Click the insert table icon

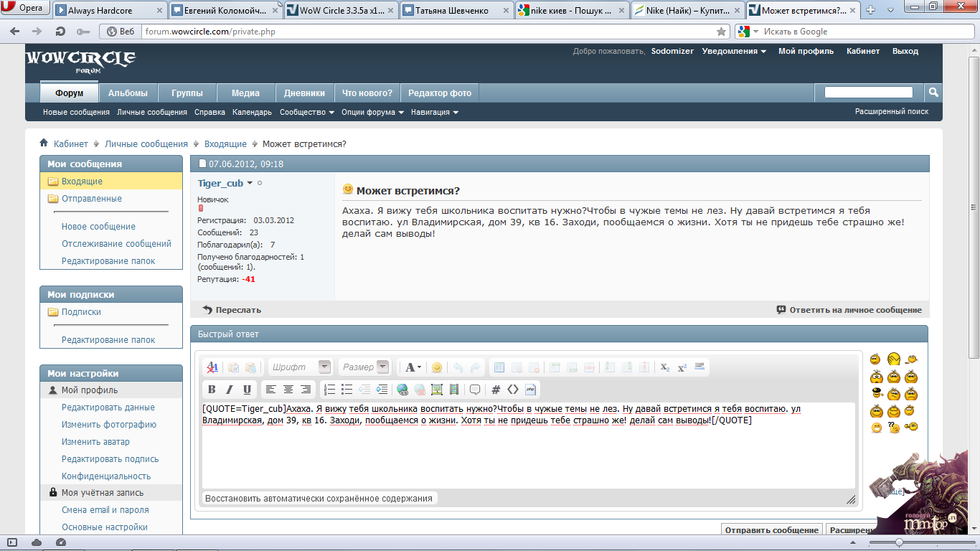point(499,367)
